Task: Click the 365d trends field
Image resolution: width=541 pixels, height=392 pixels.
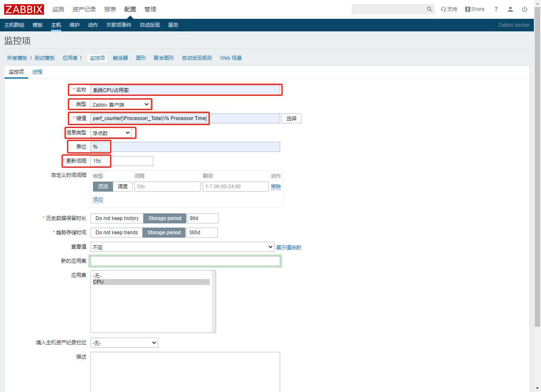Action: point(202,233)
